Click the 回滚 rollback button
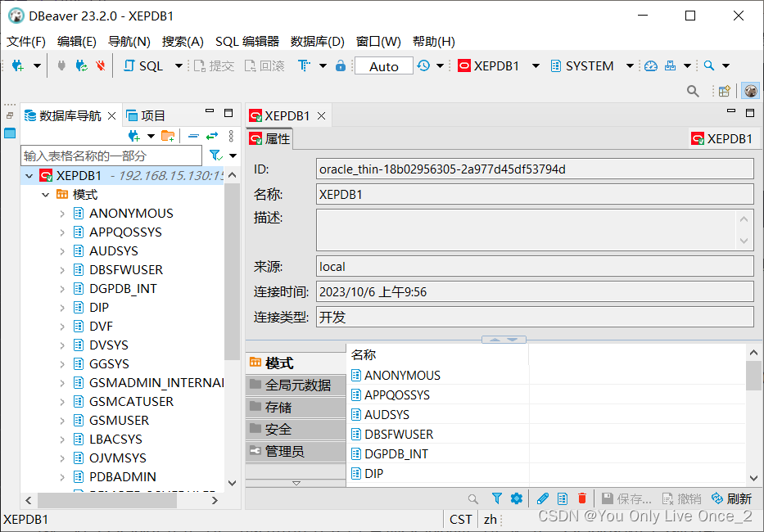The image size is (764, 532). click(264, 65)
